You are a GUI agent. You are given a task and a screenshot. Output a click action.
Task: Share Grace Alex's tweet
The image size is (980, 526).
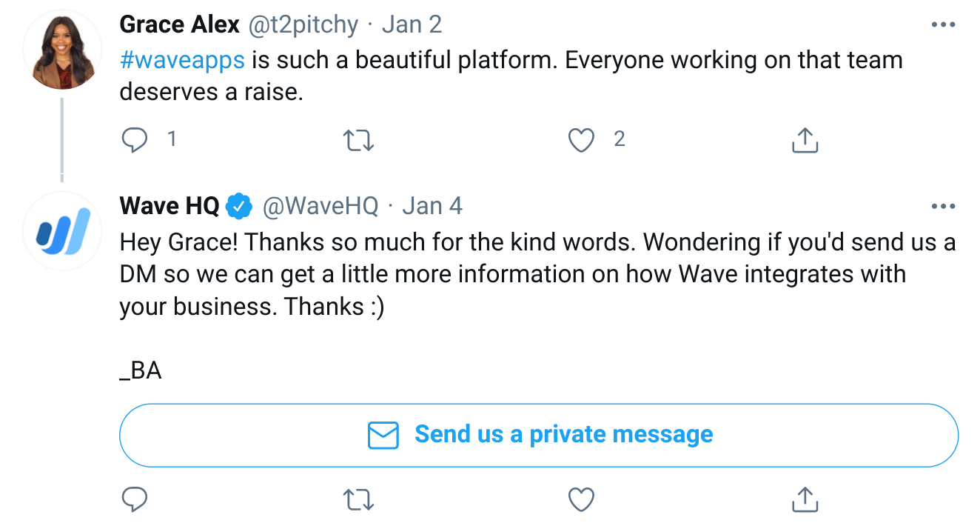(x=805, y=139)
